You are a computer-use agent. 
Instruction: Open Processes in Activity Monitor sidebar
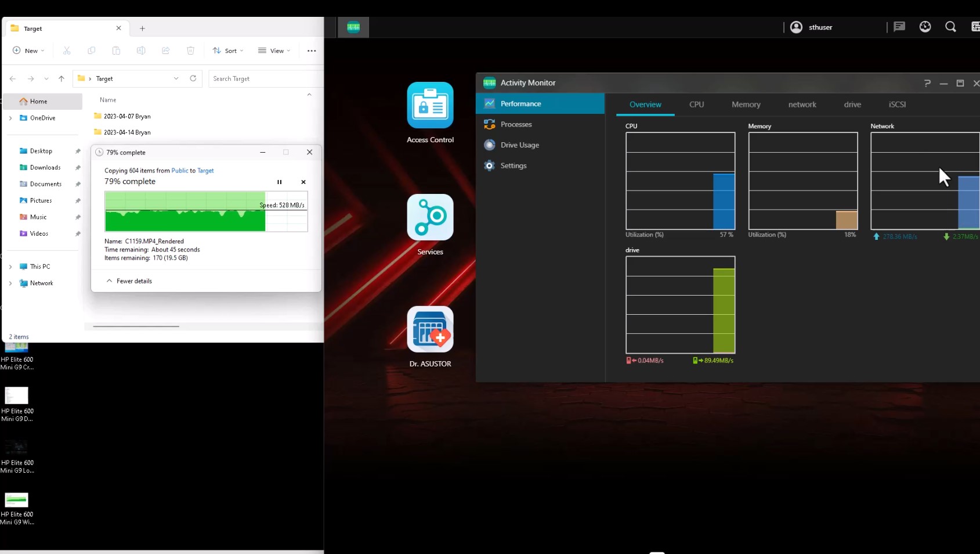540,124
